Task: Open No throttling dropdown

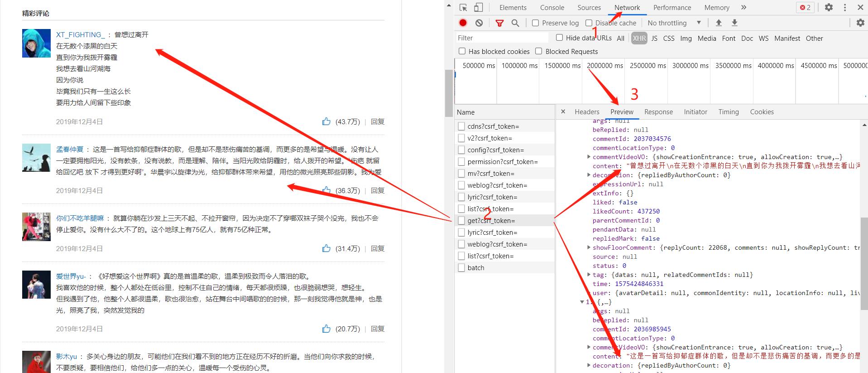Action: pos(674,23)
